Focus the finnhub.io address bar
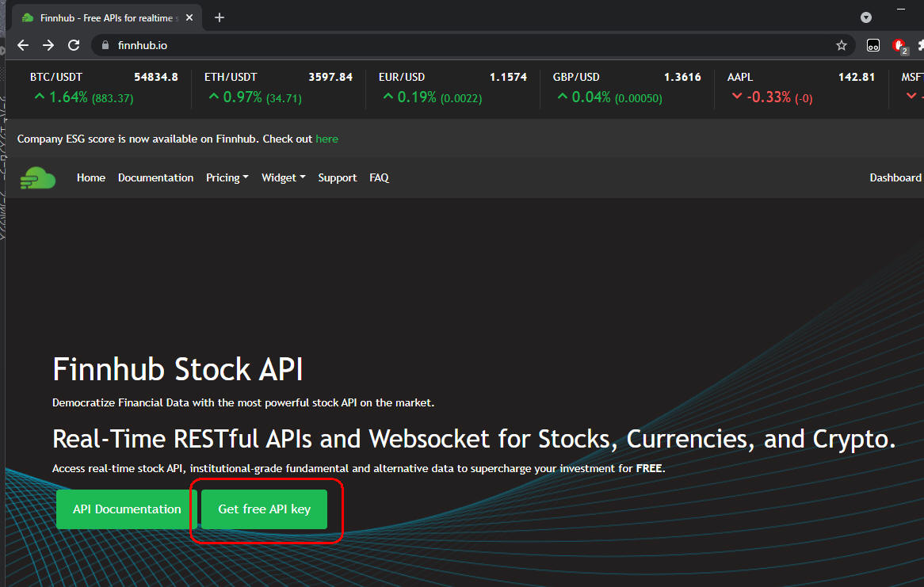Screen dimensions: 924x587 (x=472, y=45)
